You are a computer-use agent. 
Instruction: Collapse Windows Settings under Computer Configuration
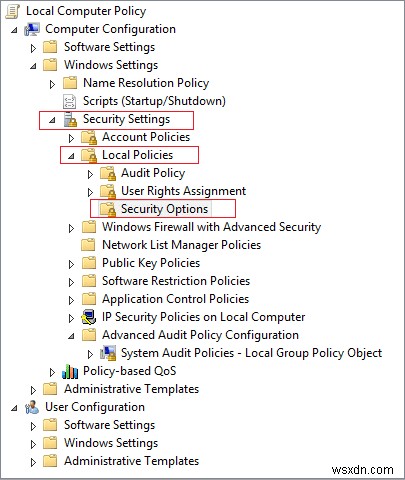[33, 66]
